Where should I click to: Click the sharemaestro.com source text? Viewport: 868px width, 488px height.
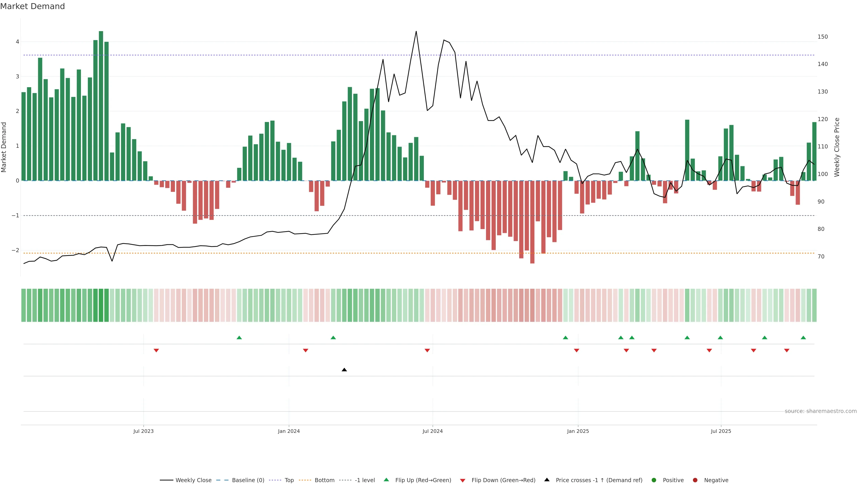coord(821,411)
